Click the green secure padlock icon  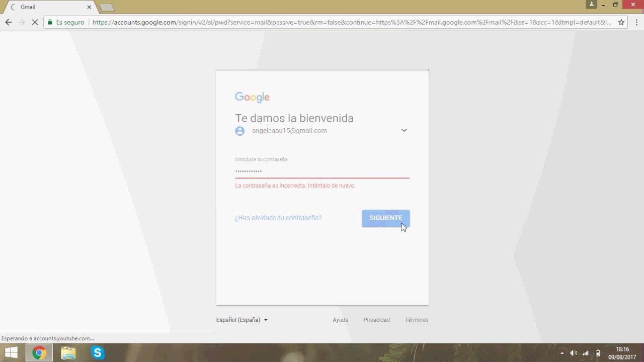pyautogui.click(x=50, y=22)
